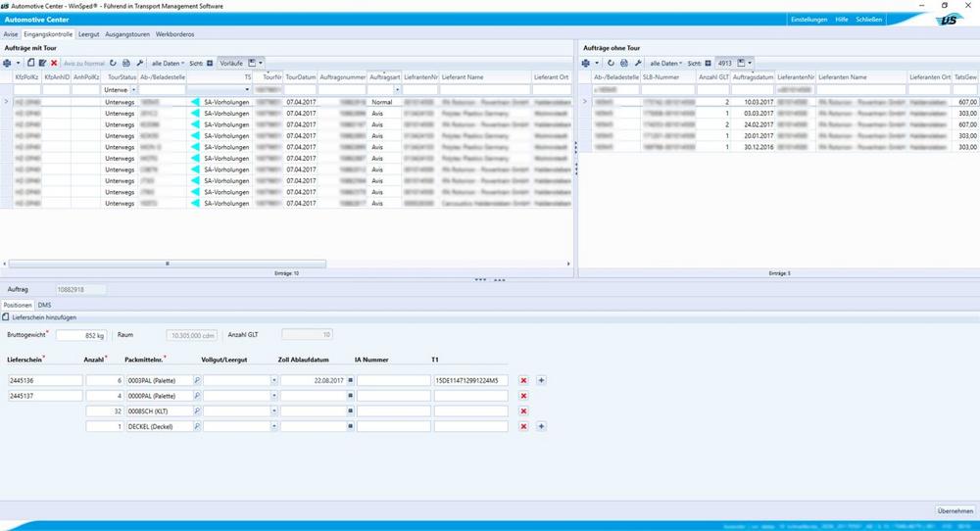Click Anzahl field showing 32

(x=105, y=411)
